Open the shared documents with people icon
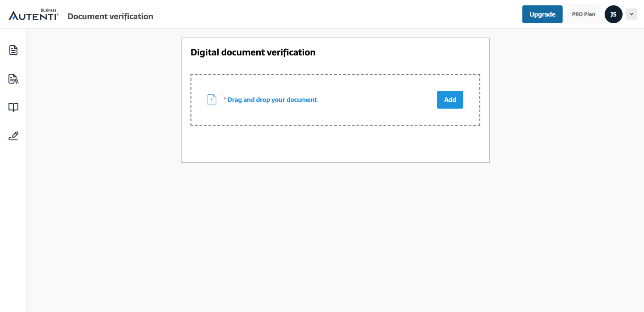Screen dimensions: 644x312 13,79
